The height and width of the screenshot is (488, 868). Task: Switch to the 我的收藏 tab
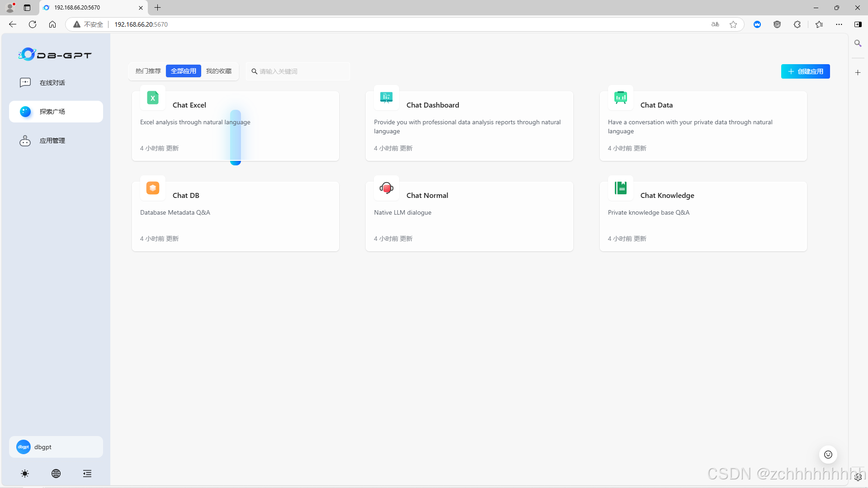click(x=219, y=71)
